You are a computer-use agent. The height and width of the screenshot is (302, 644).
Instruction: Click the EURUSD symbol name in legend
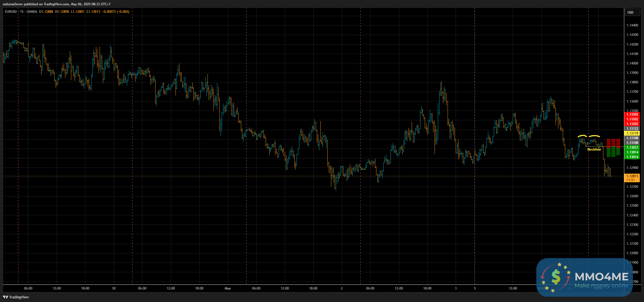[11, 12]
